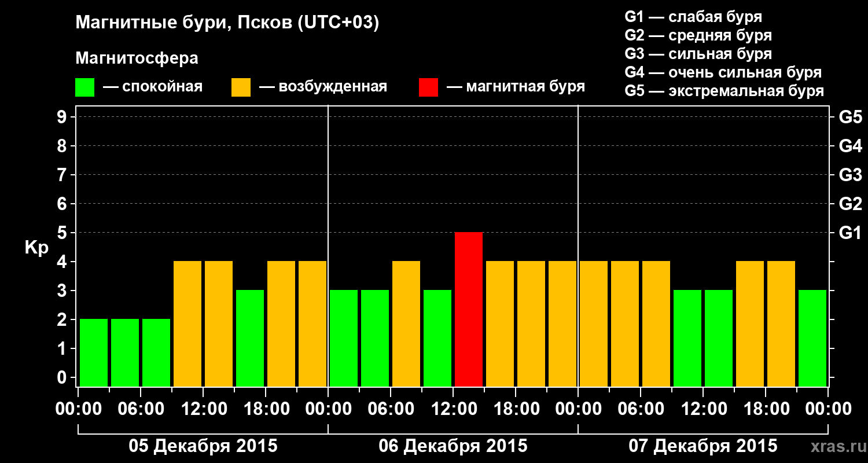Image resolution: width=868 pixels, height=463 pixels.
Task: Select 06 Декабря 21:00–00:00 yellow bar
Action: (562, 324)
